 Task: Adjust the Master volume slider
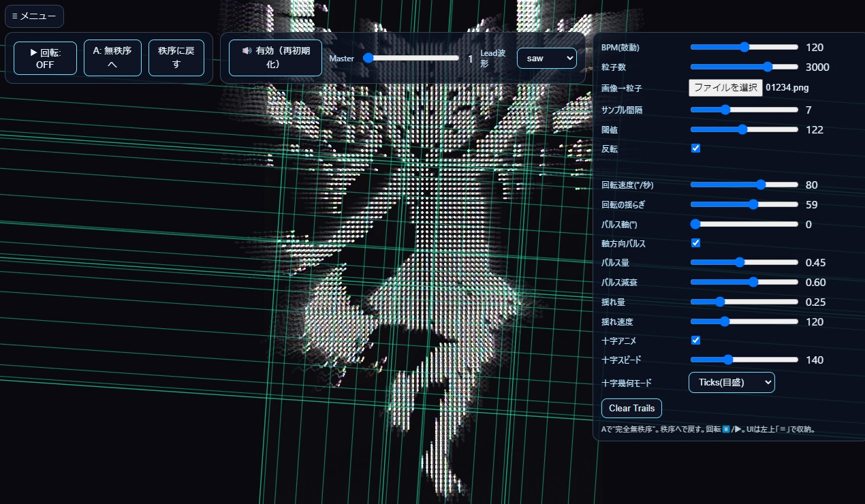coord(411,58)
